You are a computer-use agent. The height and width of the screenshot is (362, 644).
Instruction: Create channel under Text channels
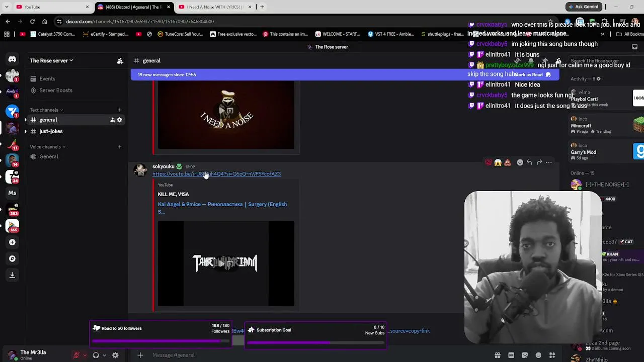(x=119, y=110)
